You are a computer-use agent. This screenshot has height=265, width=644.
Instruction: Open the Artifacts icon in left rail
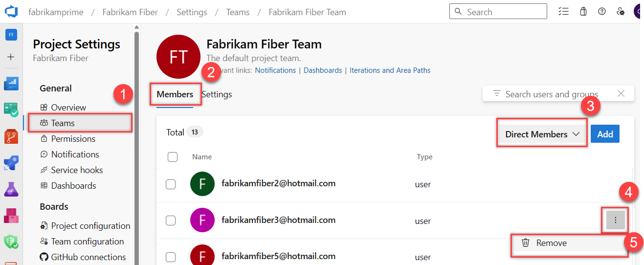(11, 216)
